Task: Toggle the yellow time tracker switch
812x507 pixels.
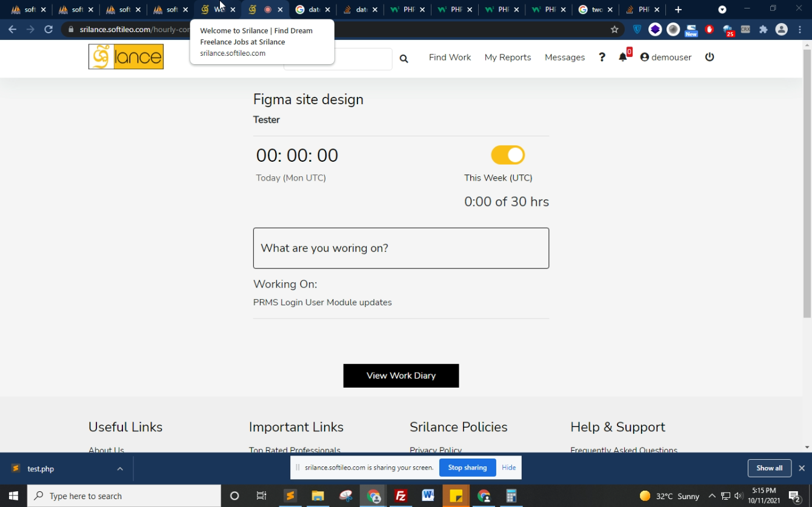Action: coord(508,155)
